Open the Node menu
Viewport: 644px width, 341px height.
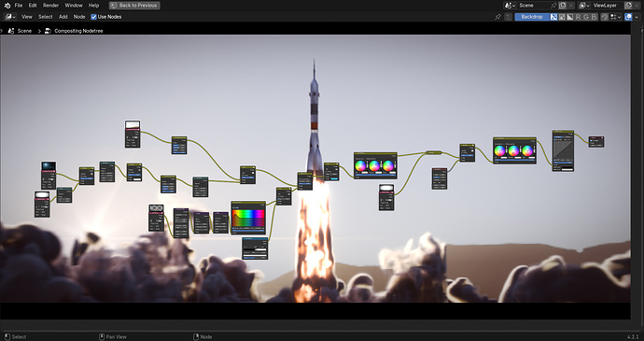(79, 17)
